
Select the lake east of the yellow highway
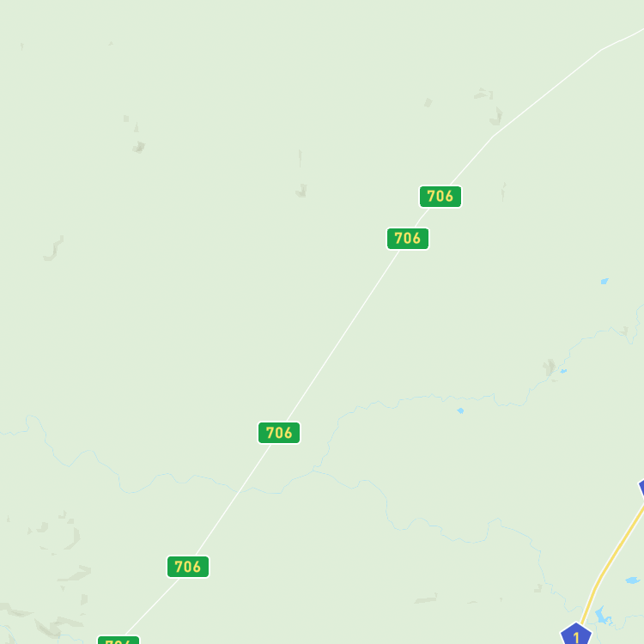(x=633, y=580)
